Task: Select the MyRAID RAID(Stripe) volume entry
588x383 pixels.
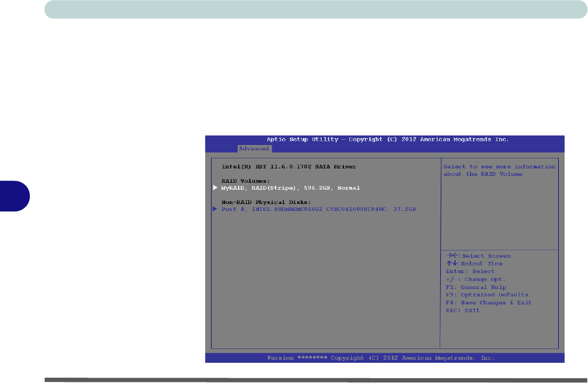Action: click(x=290, y=188)
